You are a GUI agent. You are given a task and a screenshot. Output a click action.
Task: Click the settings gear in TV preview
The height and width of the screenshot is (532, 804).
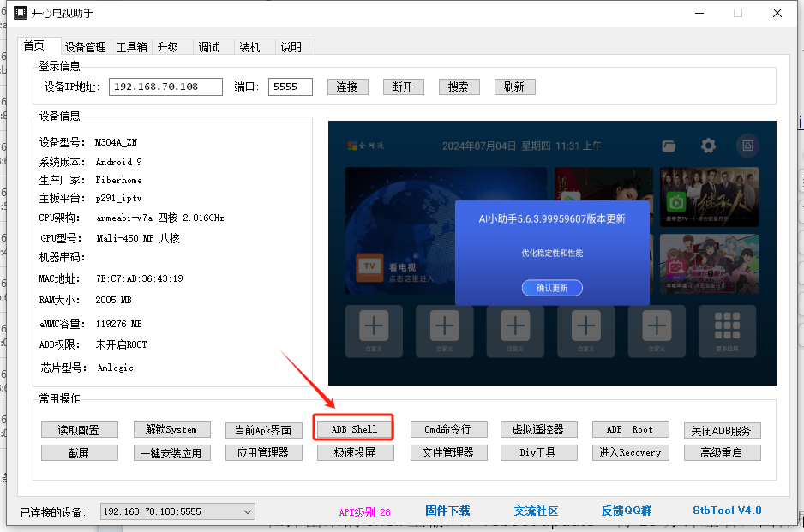click(708, 146)
